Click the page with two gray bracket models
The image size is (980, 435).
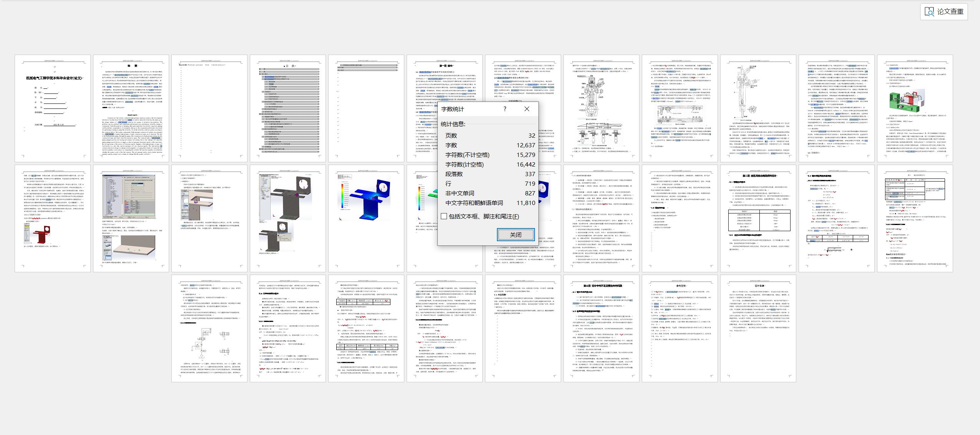(288, 218)
